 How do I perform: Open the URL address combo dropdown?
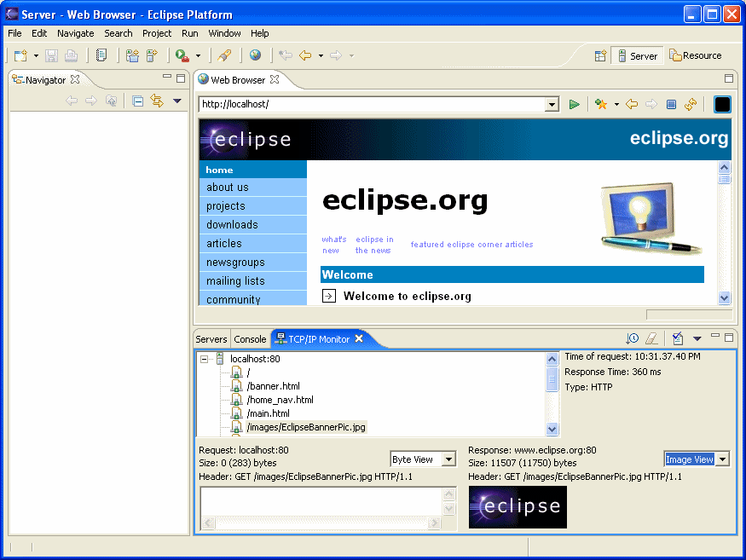click(x=552, y=104)
